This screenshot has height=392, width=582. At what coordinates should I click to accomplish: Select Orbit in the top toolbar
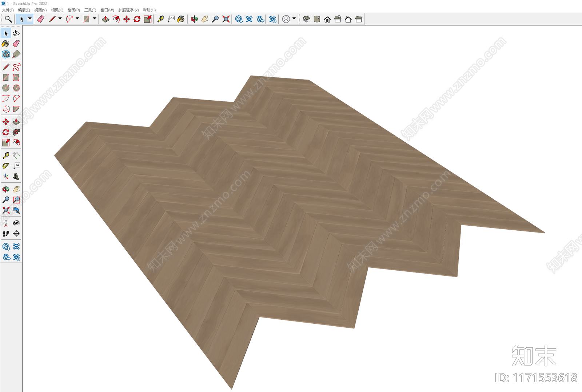tap(194, 19)
